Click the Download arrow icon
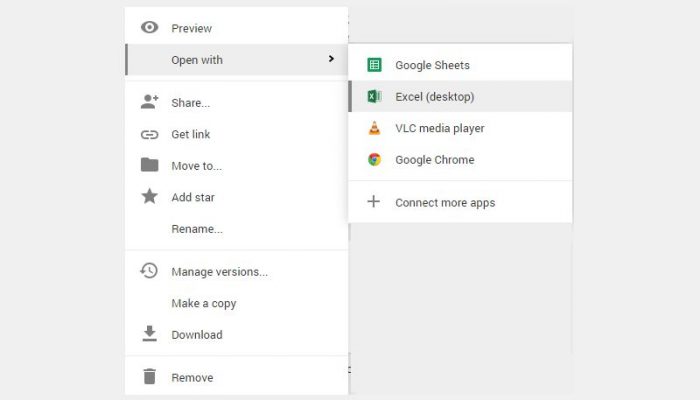The width and height of the screenshot is (700, 400). click(150, 333)
